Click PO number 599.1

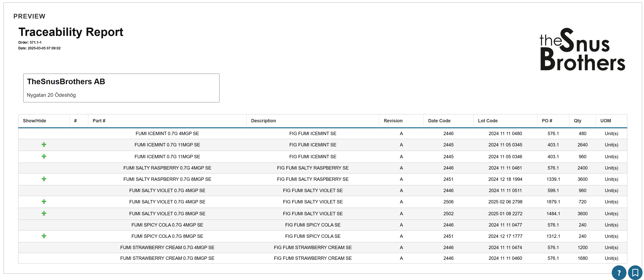(x=553, y=190)
